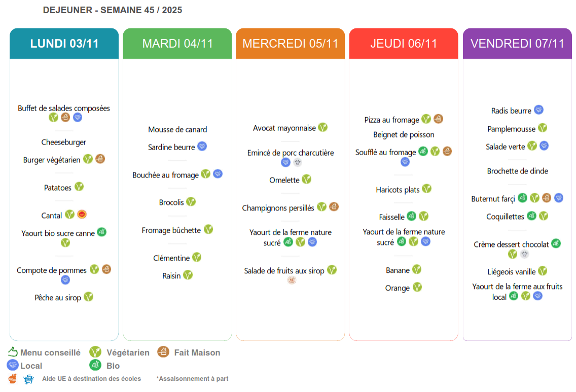Click the Cheeseburger menu item
The width and height of the screenshot is (576, 392).
(64, 142)
